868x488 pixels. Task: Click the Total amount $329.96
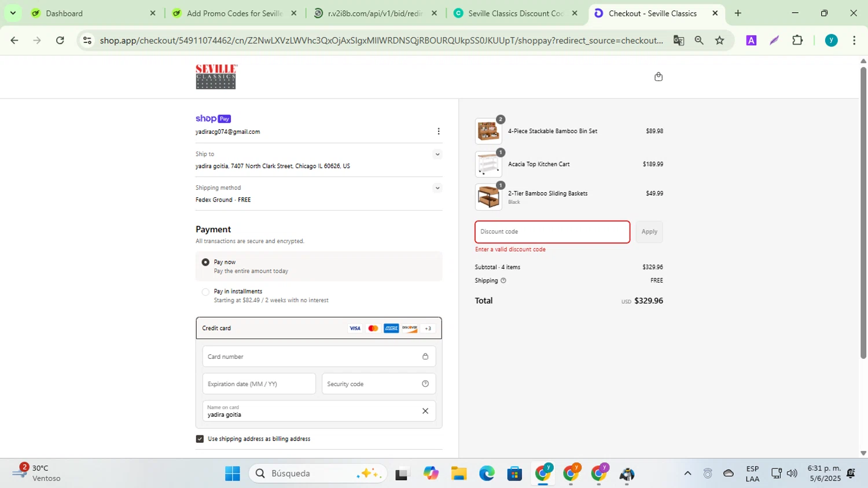(649, 301)
